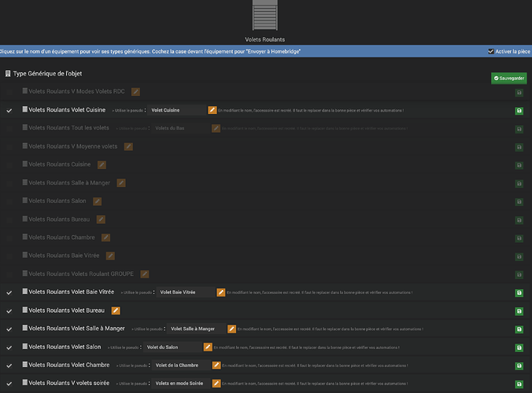Click save icon on Tout les volets row
This screenshot has width=532, height=393.
(x=519, y=129)
